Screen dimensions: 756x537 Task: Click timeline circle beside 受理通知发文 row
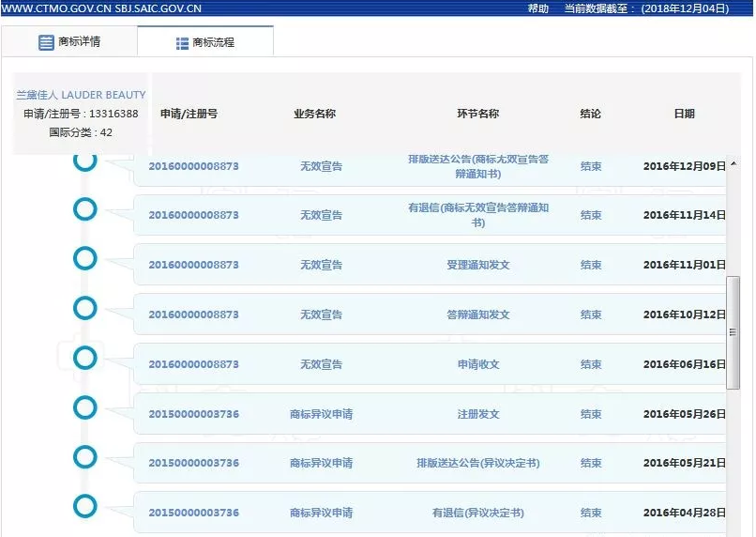(85, 259)
